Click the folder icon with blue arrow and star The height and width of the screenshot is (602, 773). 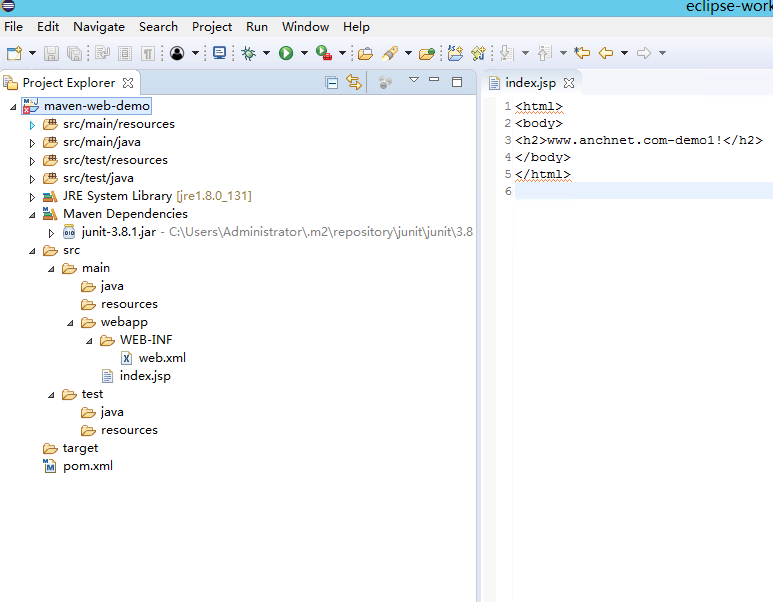coord(456,53)
